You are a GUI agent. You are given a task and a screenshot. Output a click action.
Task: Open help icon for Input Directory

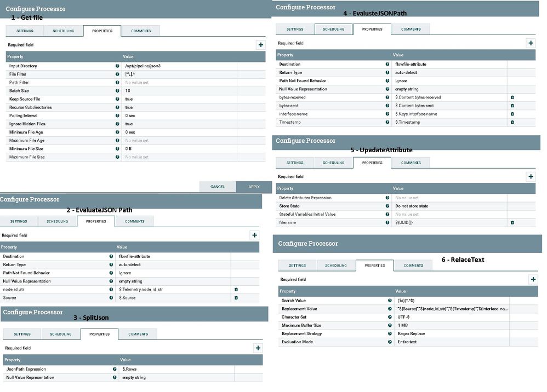tap(117, 66)
